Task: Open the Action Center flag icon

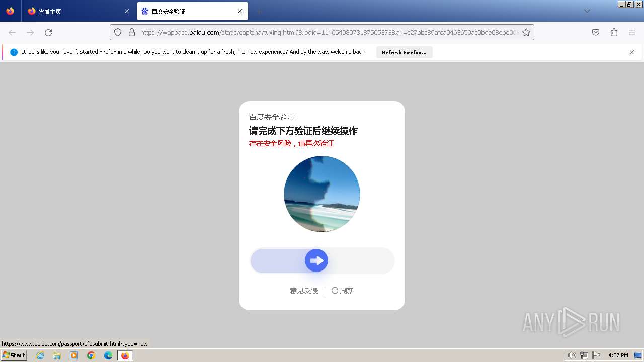Action: tap(596, 355)
